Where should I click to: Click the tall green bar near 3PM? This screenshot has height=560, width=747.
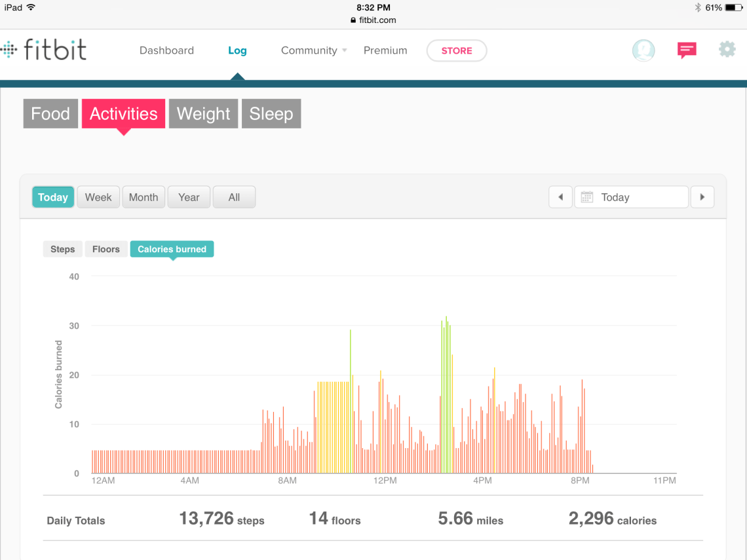[x=446, y=393]
